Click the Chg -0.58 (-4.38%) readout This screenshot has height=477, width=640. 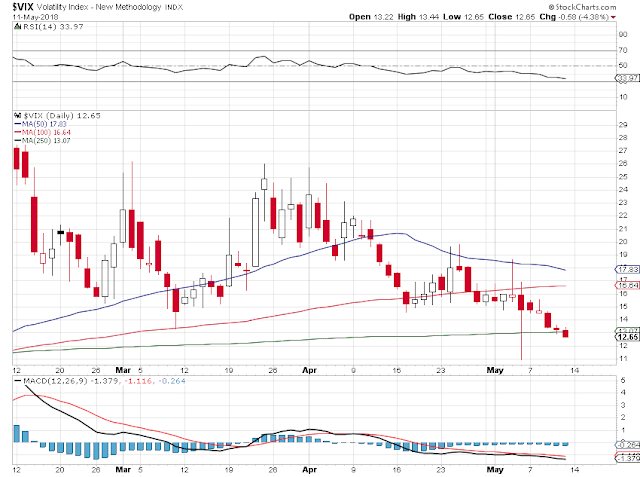tap(574, 17)
